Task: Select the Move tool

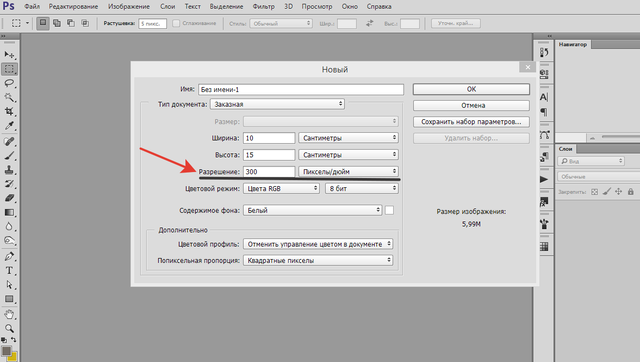Action: click(9, 55)
